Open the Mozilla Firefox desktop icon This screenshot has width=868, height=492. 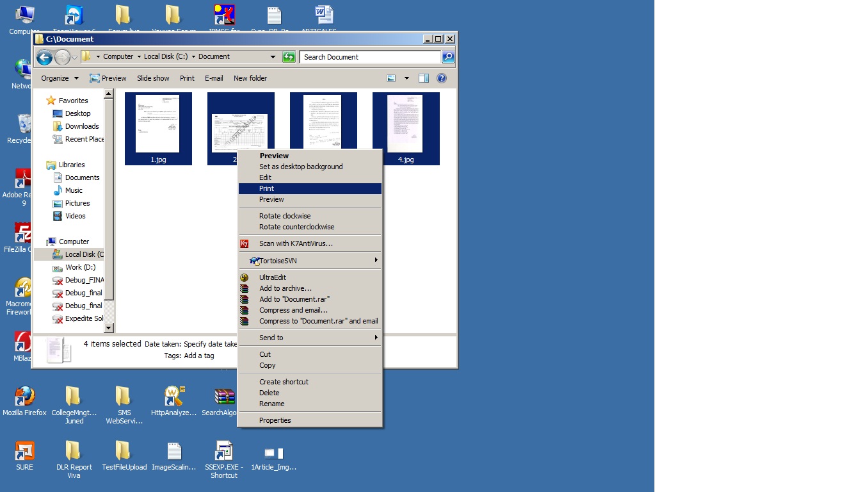24,402
